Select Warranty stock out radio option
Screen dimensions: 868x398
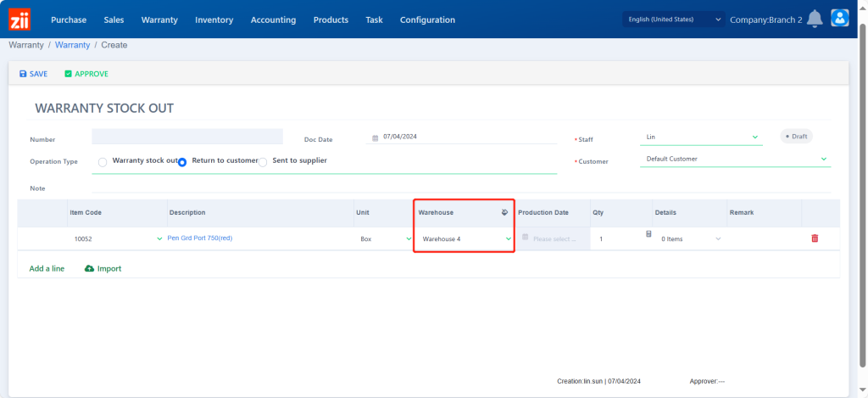click(103, 162)
